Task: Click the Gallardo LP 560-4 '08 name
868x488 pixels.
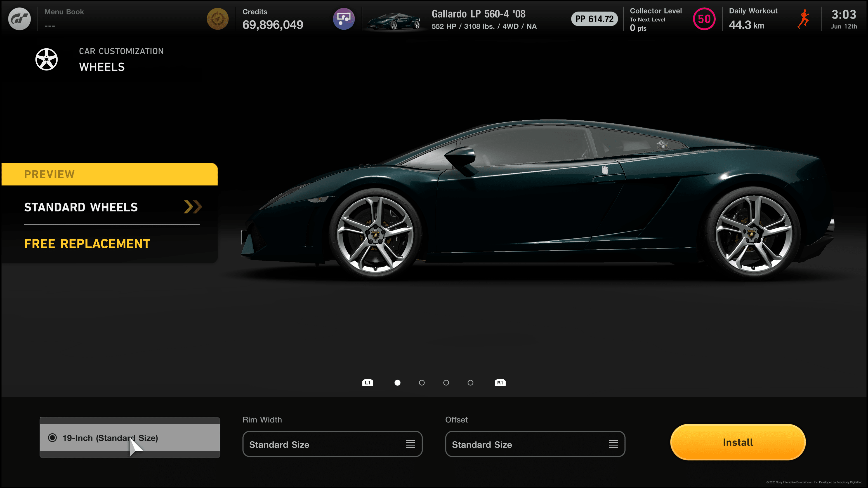Action: [x=479, y=14]
